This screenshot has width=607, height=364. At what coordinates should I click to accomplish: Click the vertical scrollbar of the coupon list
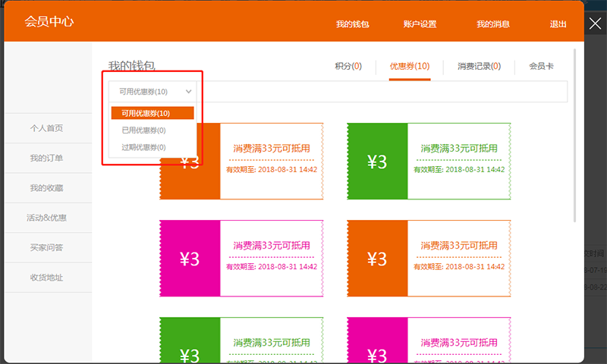coord(574,136)
